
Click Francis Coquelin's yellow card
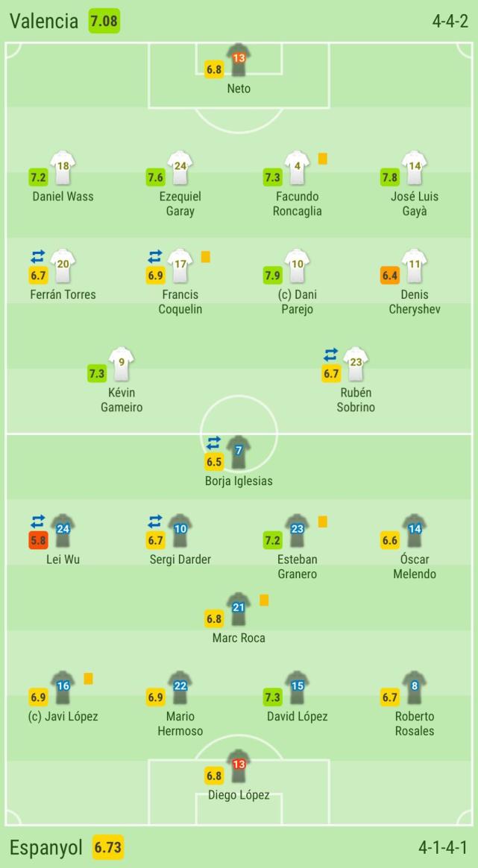click(206, 257)
